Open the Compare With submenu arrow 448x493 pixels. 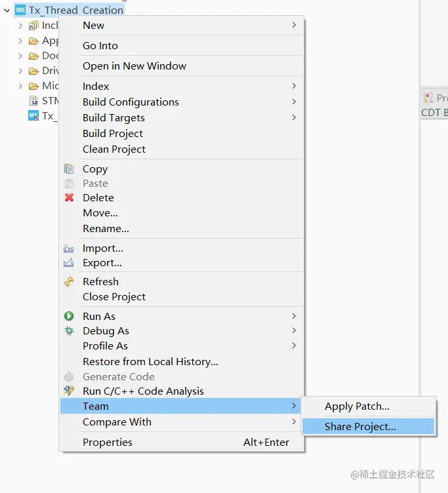[294, 422]
